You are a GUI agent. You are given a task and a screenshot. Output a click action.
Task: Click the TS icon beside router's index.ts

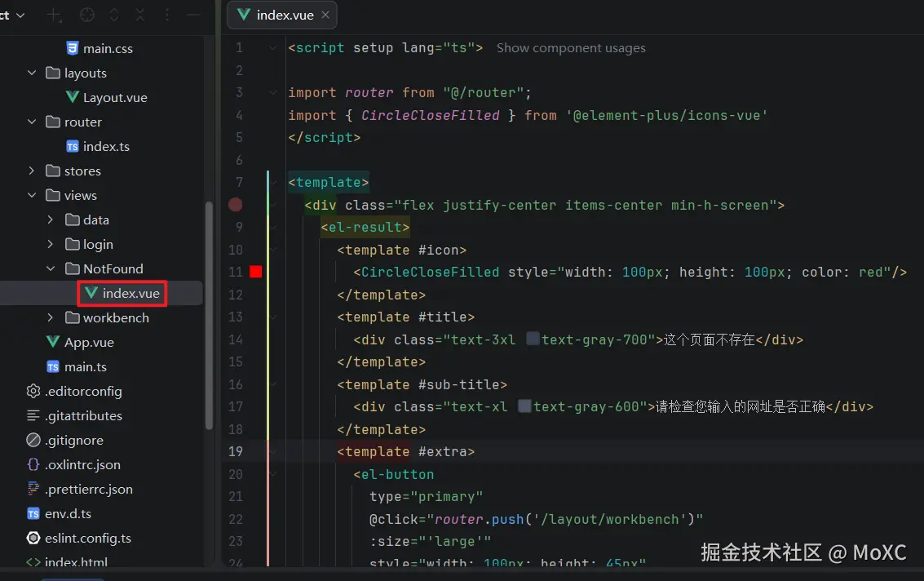coord(72,146)
